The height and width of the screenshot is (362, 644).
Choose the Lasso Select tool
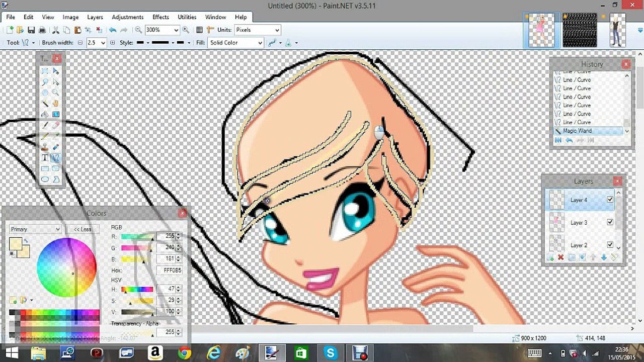45,81
